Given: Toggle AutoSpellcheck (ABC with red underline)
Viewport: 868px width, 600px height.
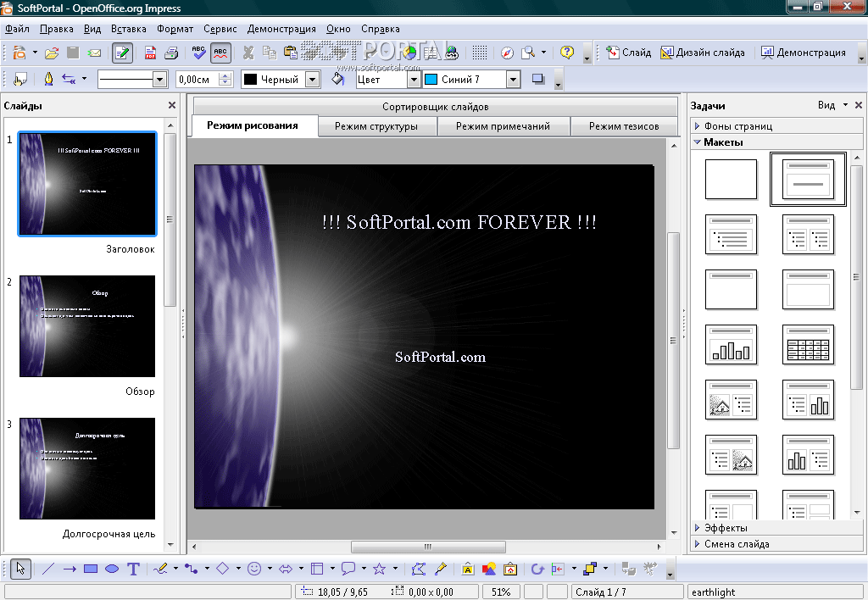Looking at the screenshot, I should pos(220,53).
